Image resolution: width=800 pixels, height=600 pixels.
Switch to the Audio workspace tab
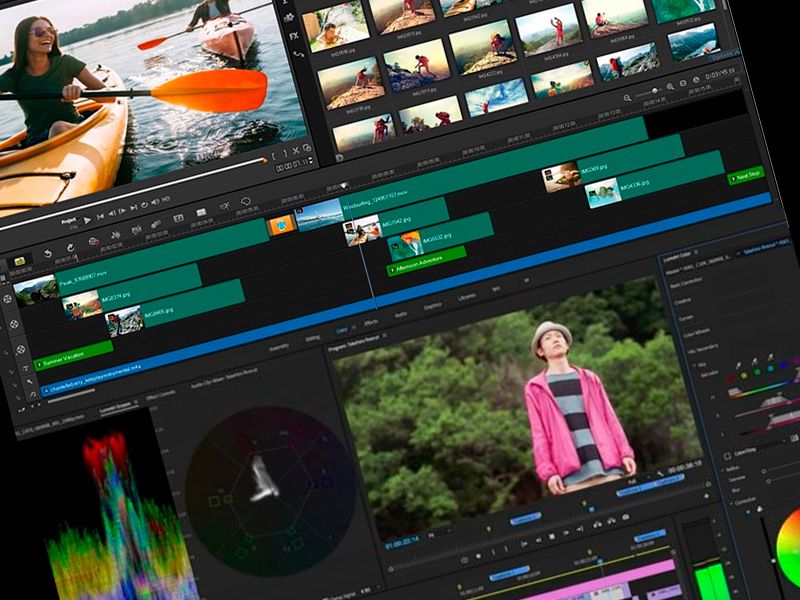click(401, 315)
